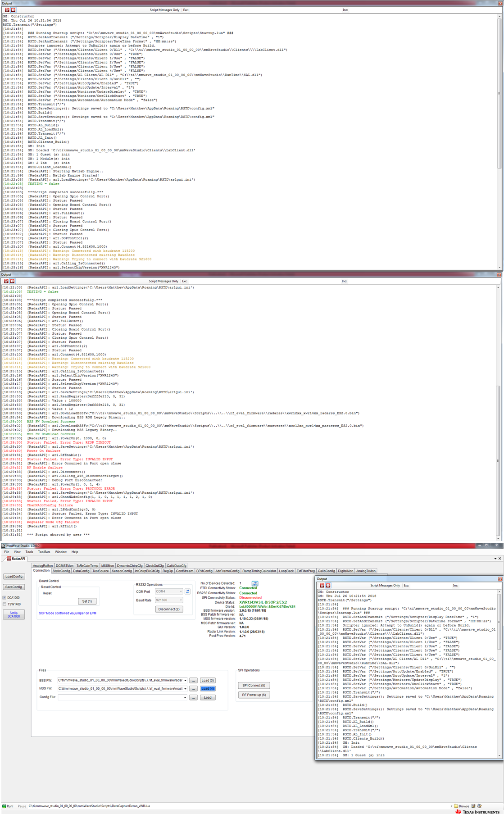Screen dimensions: 504x814
Task: Click the vertical scrollbar of topmost Output window
Action: click(x=499, y=141)
